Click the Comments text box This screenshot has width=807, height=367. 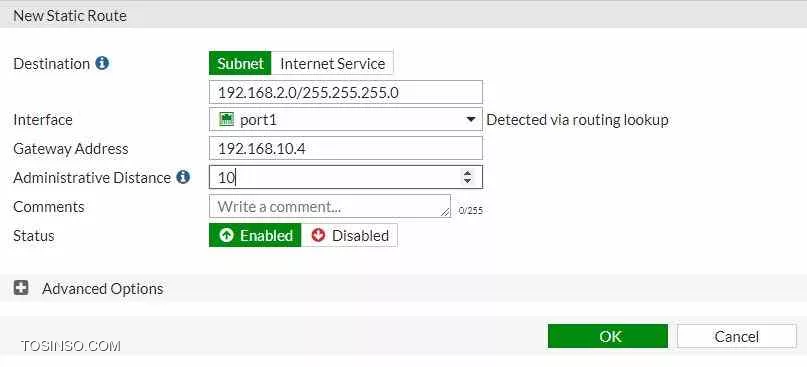(330, 206)
